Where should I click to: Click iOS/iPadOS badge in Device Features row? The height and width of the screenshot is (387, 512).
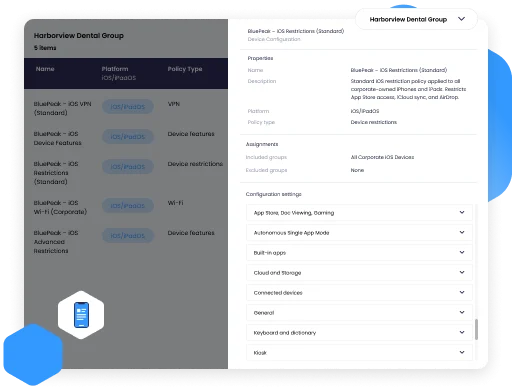tap(128, 137)
